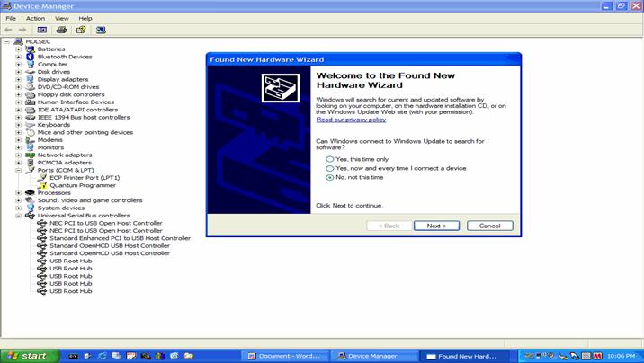
Task: Click Cancel in the wizard
Action: click(490, 226)
